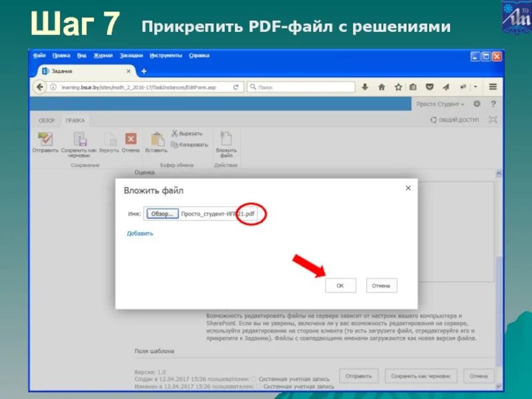Click the focus on content icon
This screenshot has height=399, width=532.
click(493, 120)
